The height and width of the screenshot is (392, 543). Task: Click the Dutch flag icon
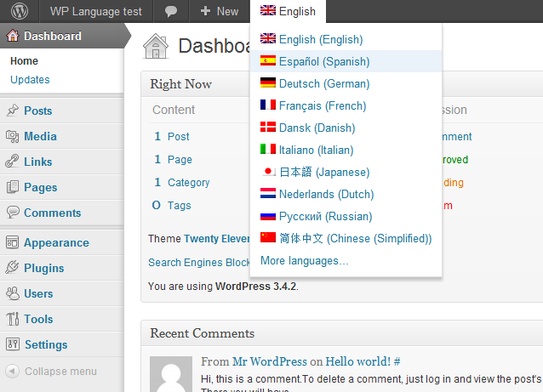[x=268, y=193]
